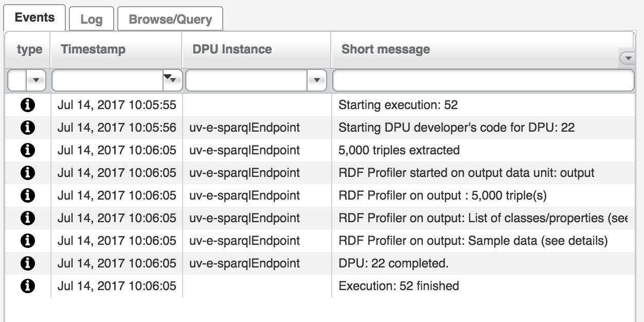This screenshot has width=644, height=322.
Task: Click info icon for DPU: 22 completed row
Action: click(27, 263)
